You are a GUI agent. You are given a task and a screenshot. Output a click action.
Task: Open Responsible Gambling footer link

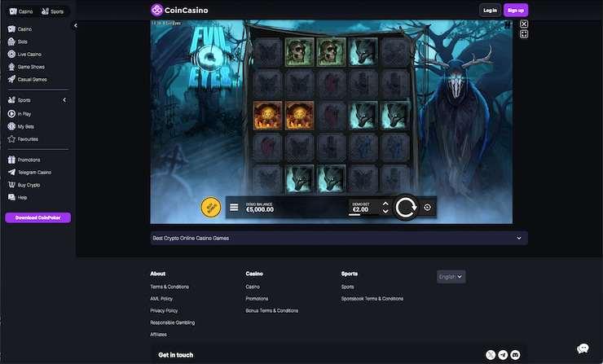pyautogui.click(x=172, y=322)
